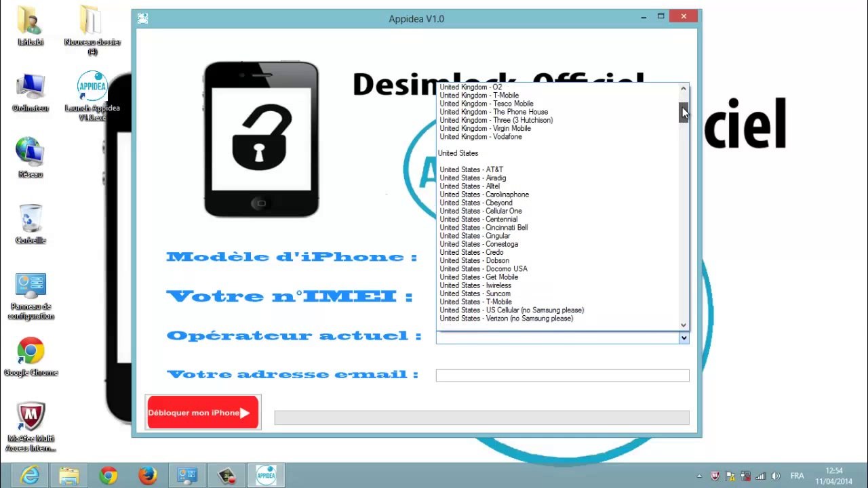
Task: Pick United States - Dobson
Action: pyautogui.click(x=475, y=260)
